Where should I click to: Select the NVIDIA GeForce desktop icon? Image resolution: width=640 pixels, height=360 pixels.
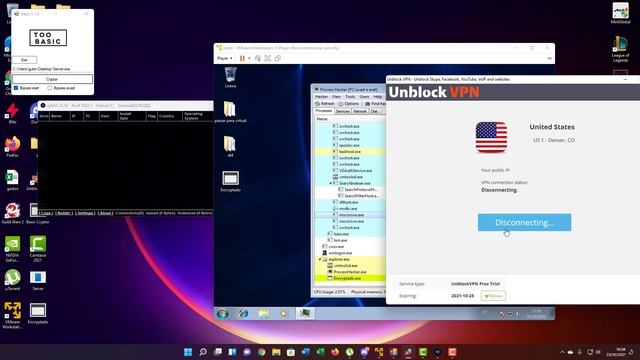12,249
